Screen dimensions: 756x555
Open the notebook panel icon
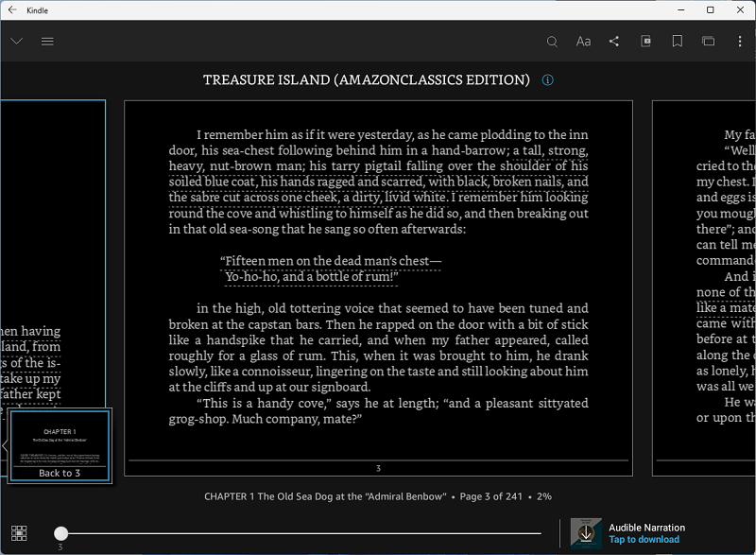point(708,42)
